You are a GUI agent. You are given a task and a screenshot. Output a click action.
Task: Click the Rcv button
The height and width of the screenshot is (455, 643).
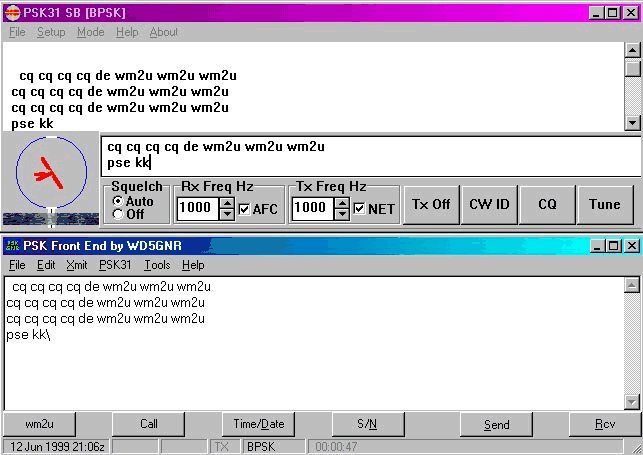605,424
